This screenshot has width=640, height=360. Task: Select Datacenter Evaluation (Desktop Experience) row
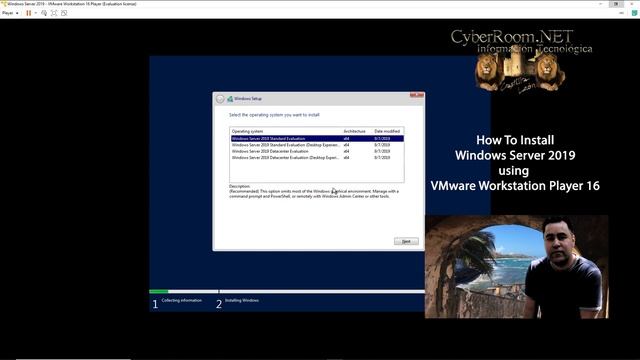click(x=317, y=158)
